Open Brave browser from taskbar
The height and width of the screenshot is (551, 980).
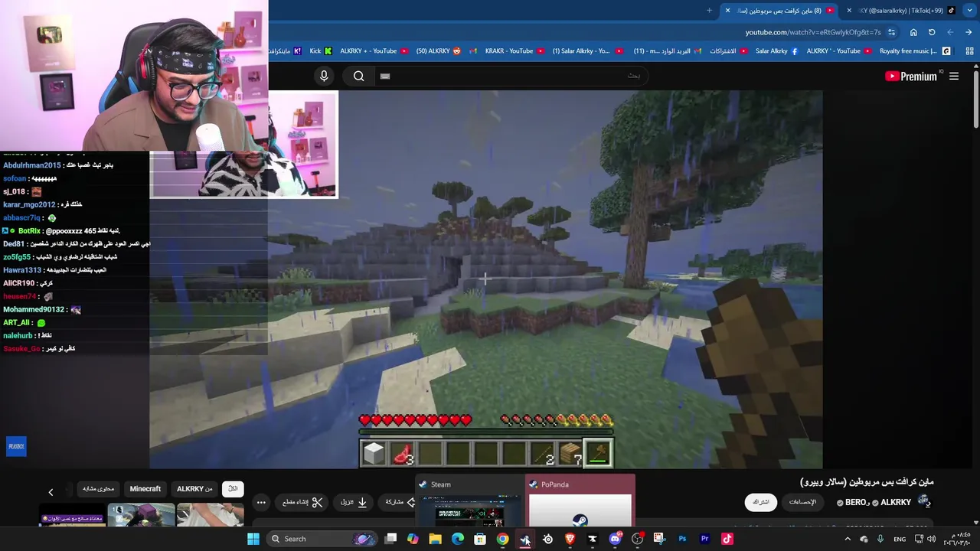[x=570, y=539]
